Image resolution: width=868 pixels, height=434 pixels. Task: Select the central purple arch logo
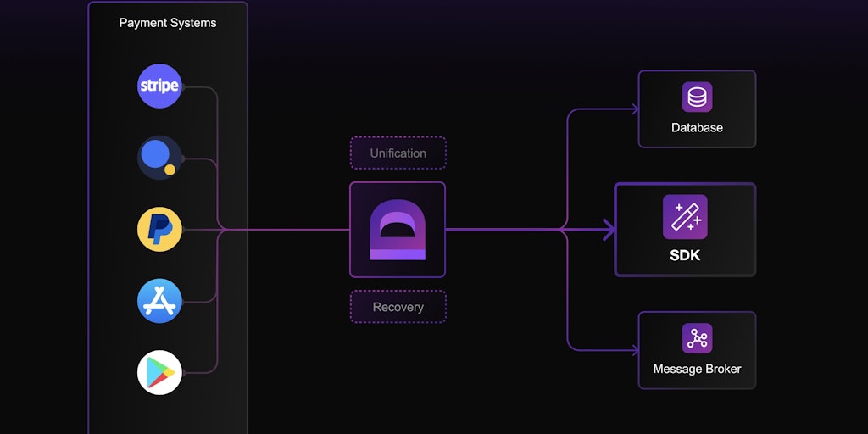[x=398, y=229]
